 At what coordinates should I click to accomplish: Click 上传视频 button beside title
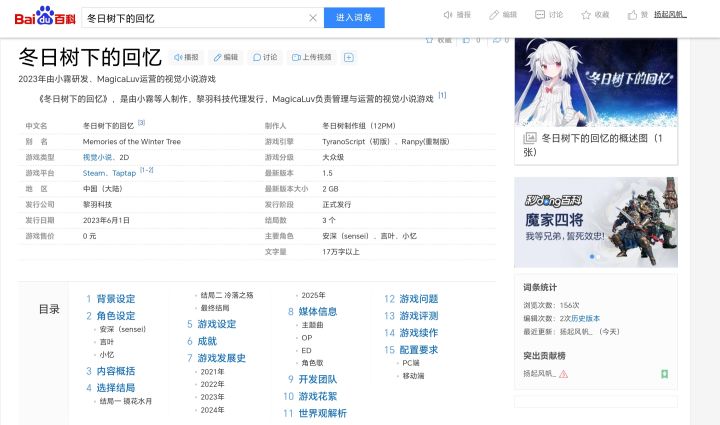tap(312, 57)
